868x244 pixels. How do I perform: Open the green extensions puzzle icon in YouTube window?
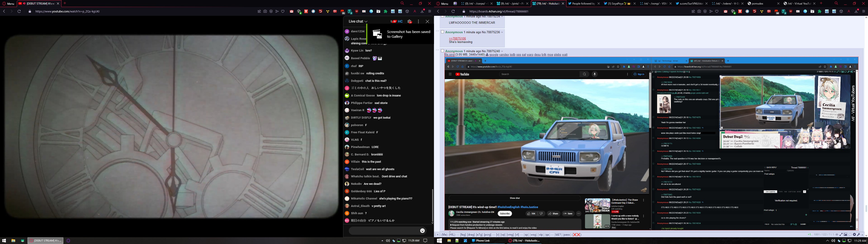click(x=385, y=11)
